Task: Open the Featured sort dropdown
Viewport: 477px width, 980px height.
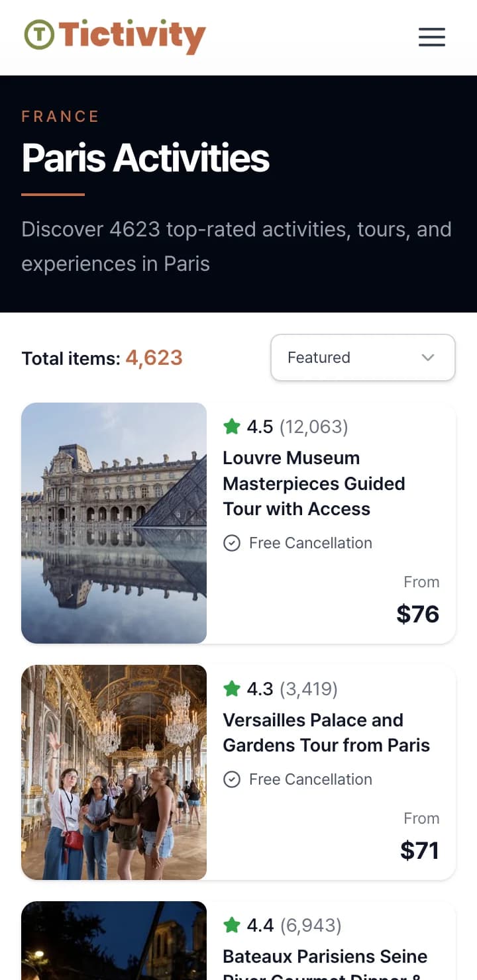Action: (x=362, y=358)
